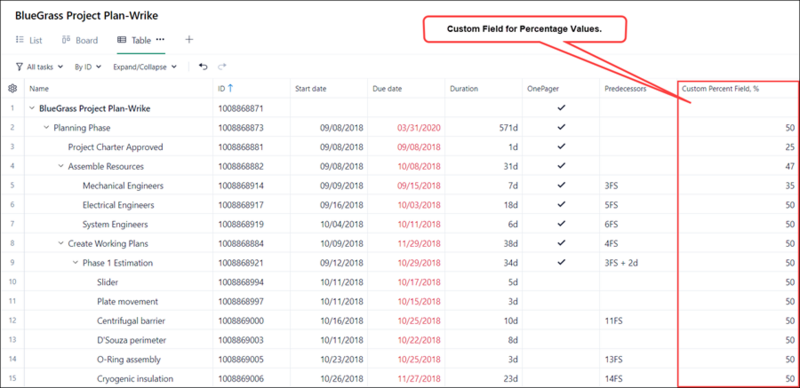This screenshot has width=800, height=388.
Task: Collapse the Assemble Resources row
Action: 61,166
